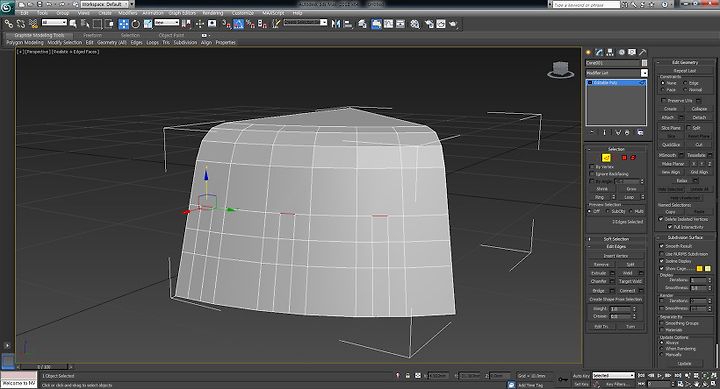The width and height of the screenshot is (720, 389).
Task: Open the reference coordinate system dropdown
Action: [x=167, y=23]
